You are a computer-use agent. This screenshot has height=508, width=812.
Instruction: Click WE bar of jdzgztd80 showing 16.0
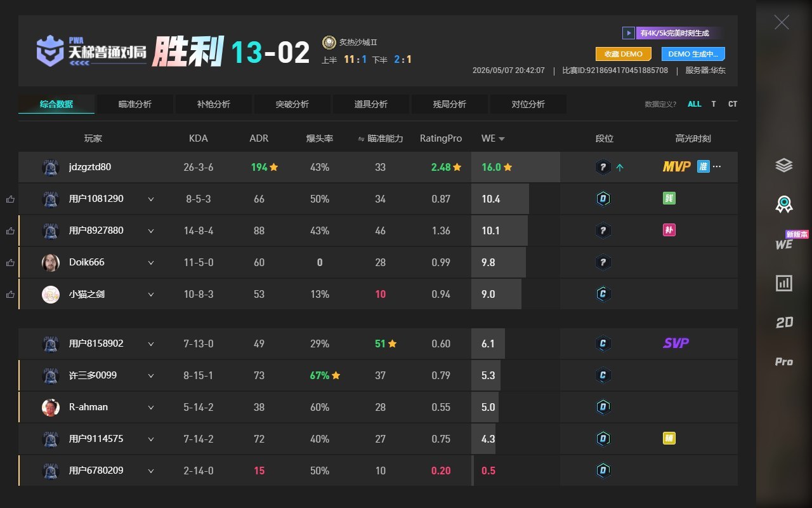(516, 167)
